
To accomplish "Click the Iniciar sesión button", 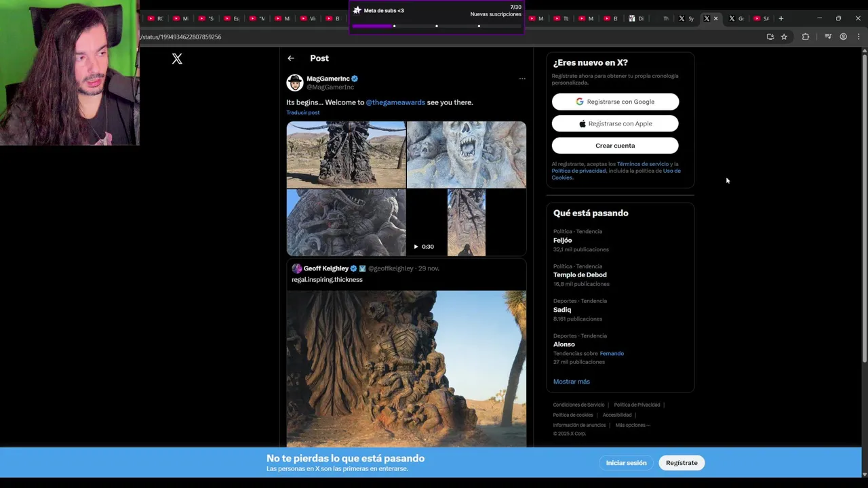I will point(626,463).
